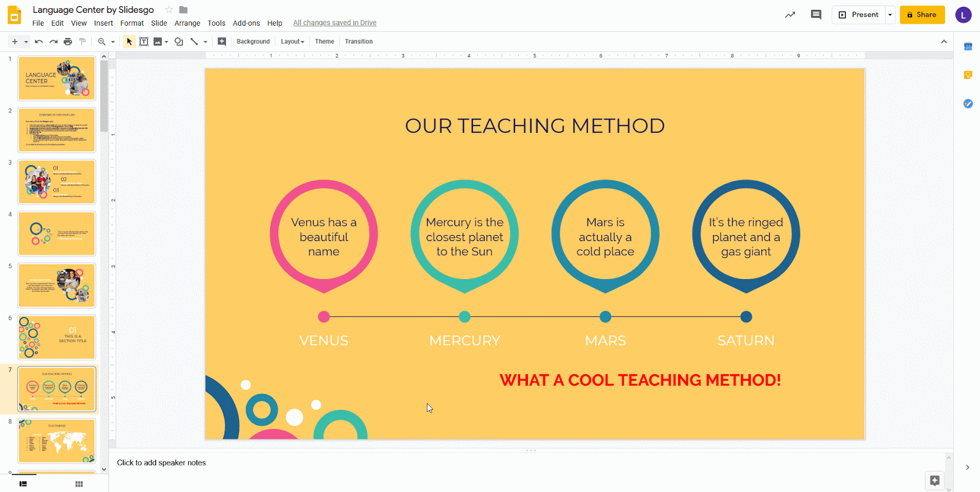Click the Explore button at bottom right
The width and height of the screenshot is (980, 492).
click(x=935, y=480)
